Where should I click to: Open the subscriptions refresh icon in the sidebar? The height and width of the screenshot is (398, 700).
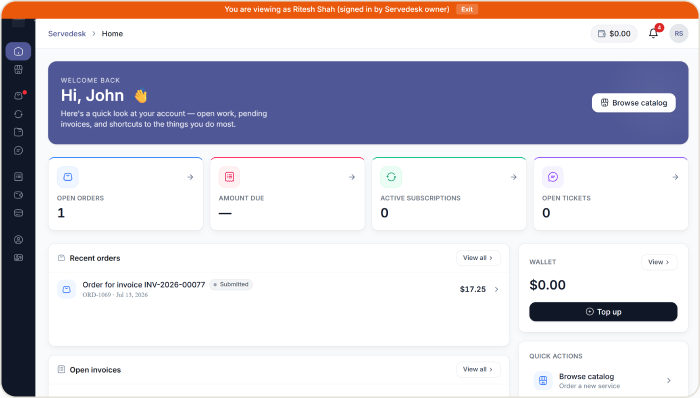tap(18, 114)
